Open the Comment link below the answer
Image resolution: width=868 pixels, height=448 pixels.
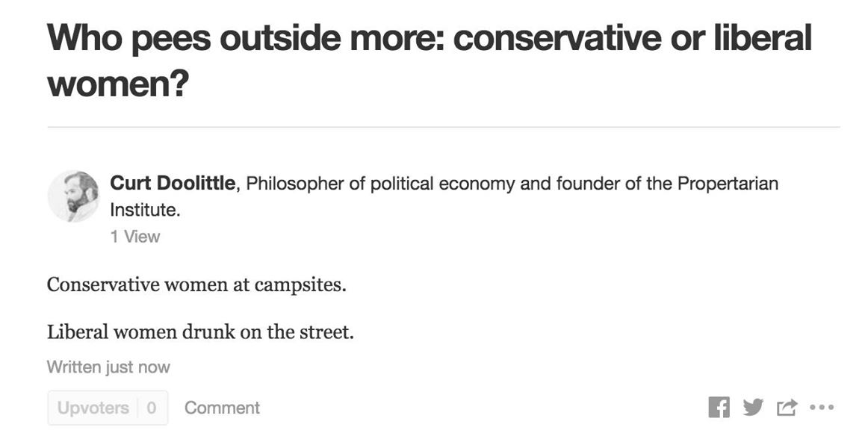click(x=222, y=408)
